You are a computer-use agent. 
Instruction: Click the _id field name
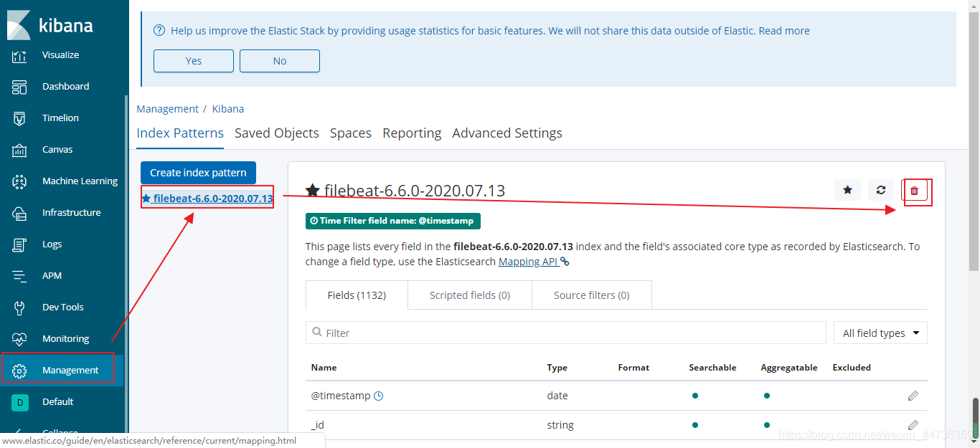[x=318, y=425]
